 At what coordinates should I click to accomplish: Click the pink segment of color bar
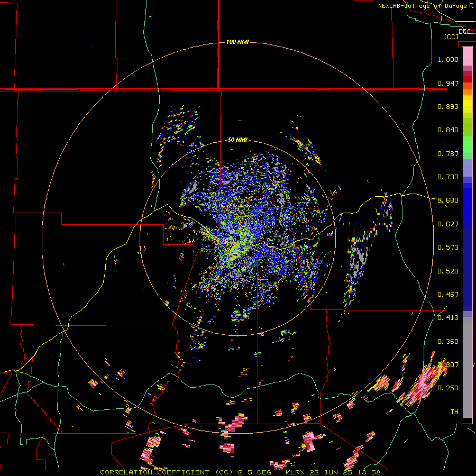(467, 57)
